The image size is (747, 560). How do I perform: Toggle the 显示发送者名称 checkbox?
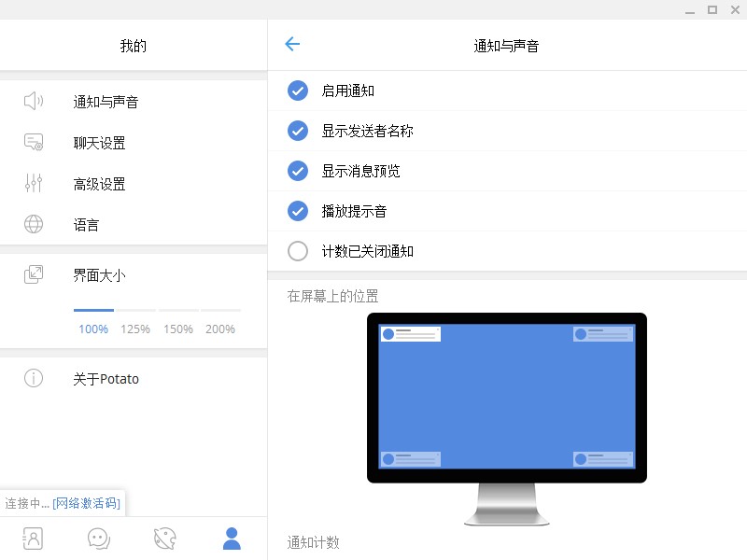tap(298, 131)
